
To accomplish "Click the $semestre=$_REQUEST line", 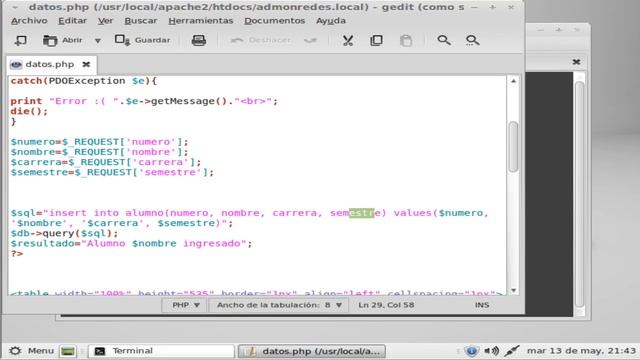I will tap(112, 172).
